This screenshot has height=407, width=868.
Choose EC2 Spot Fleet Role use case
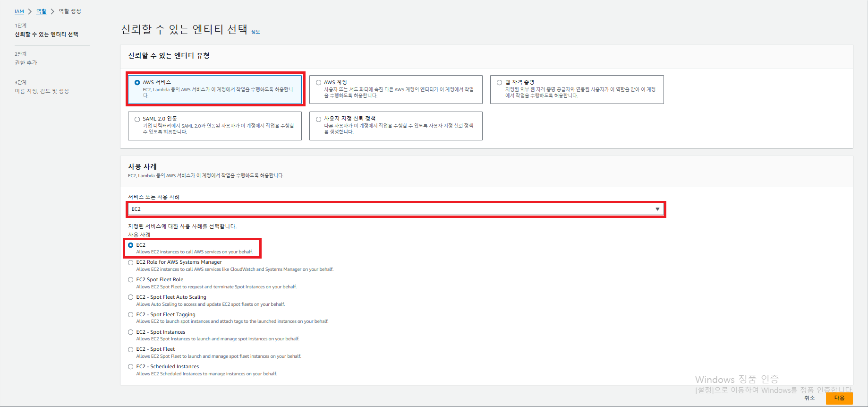131,280
